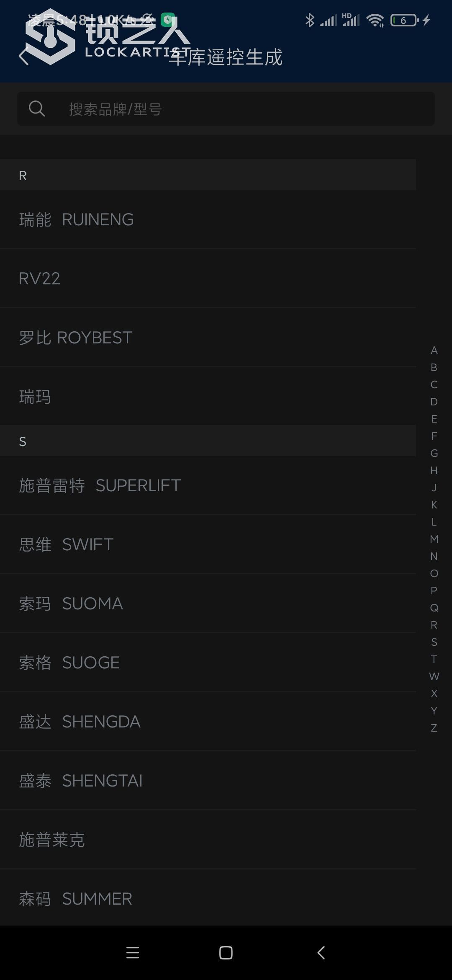Select the SHENGTAI brand entry
The width and height of the screenshot is (452, 980).
[x=208, y=781]
